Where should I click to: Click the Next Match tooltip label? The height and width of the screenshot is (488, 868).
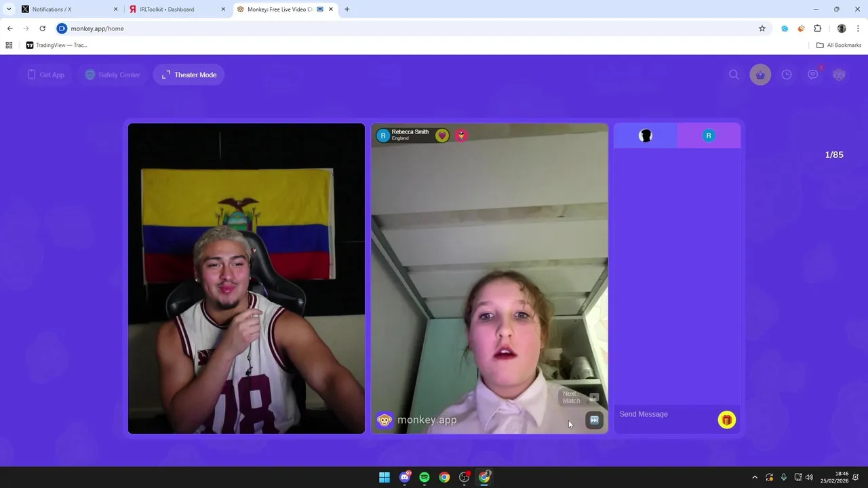click(x=571, y=397)
